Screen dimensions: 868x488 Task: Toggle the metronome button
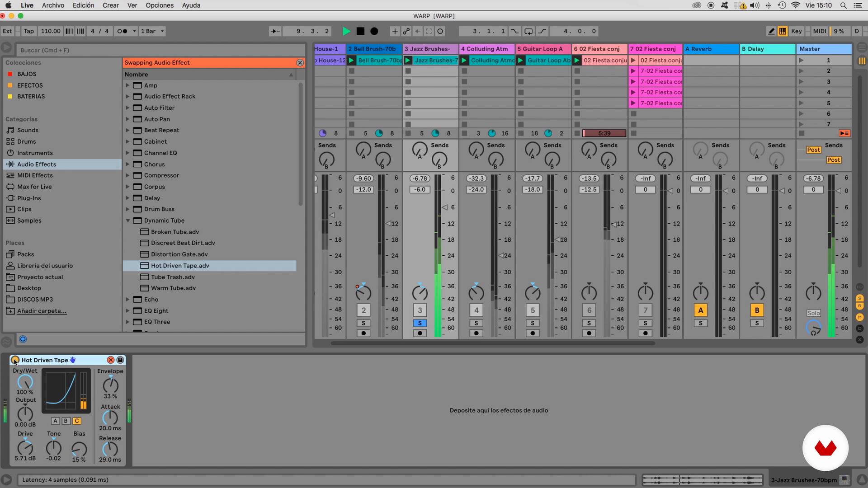[122, 31]
